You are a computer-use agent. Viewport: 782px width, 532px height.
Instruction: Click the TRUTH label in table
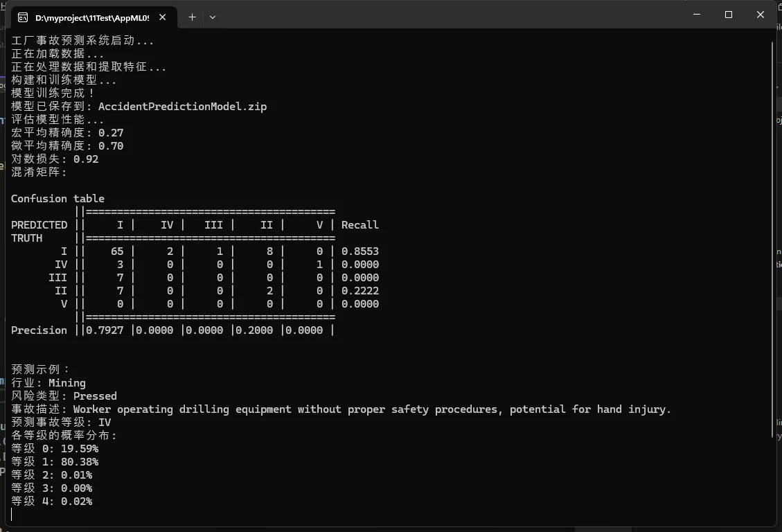(x=27, y=238)
